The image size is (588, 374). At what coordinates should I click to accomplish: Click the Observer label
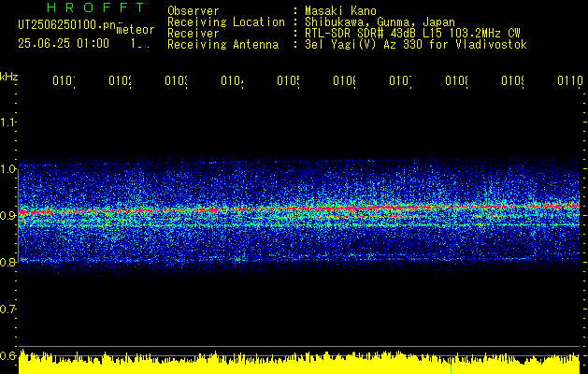(x=194, y=10)
